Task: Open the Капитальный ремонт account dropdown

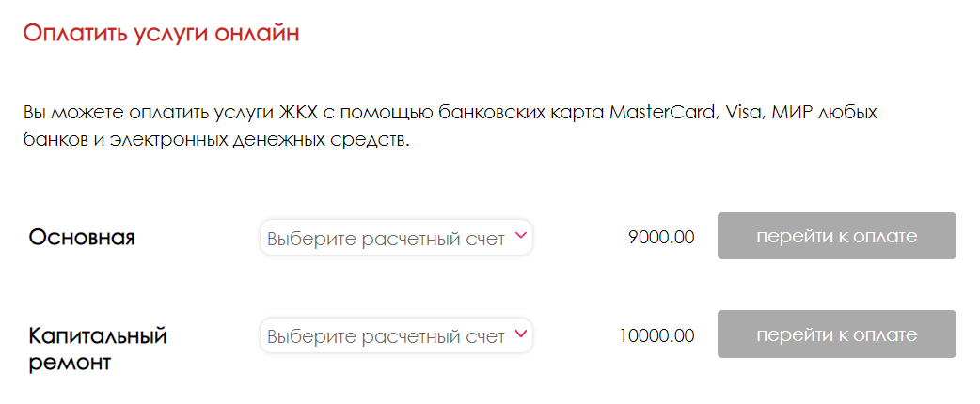Action: [x=396, y=335]
